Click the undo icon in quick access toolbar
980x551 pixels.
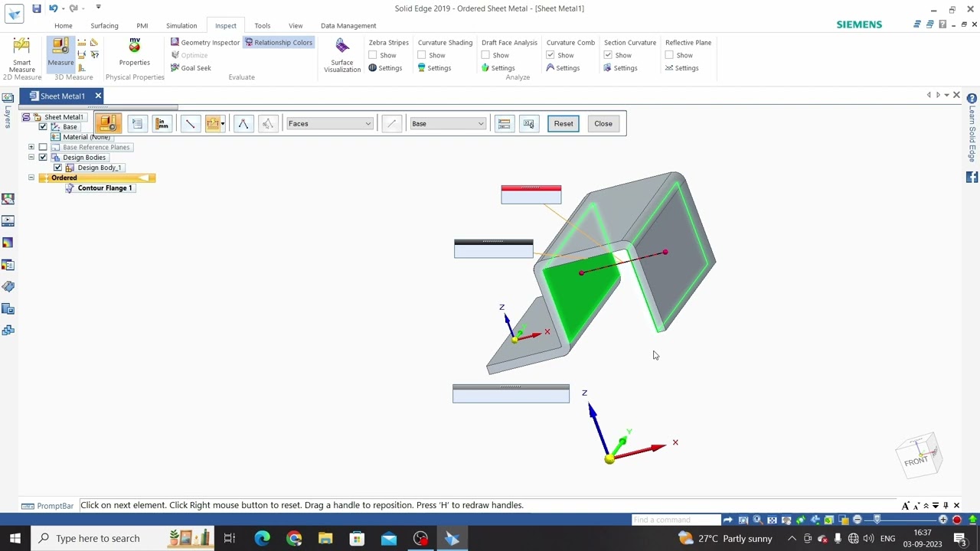pyautogui.click(x=53, y=8)
